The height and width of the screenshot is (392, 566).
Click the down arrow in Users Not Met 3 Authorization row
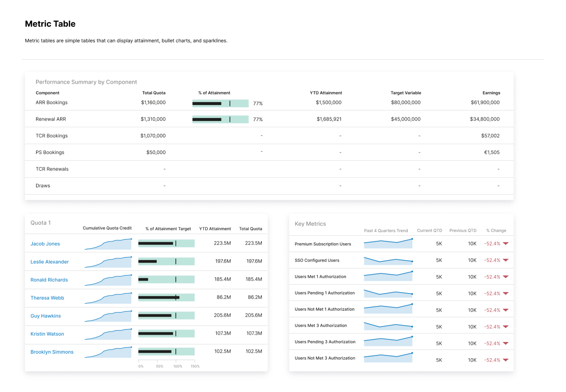point(505,360)
